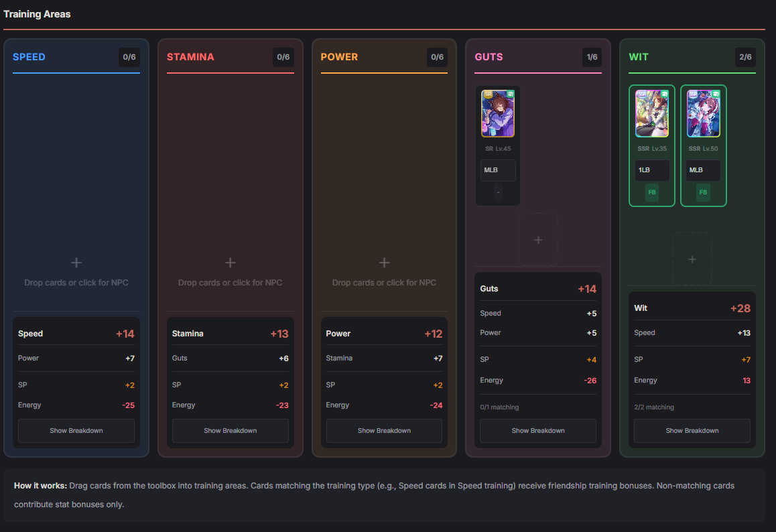Click the Speed 0/6 card counter
The height and width of the screenshot is (532, 776).
point(129,57)
